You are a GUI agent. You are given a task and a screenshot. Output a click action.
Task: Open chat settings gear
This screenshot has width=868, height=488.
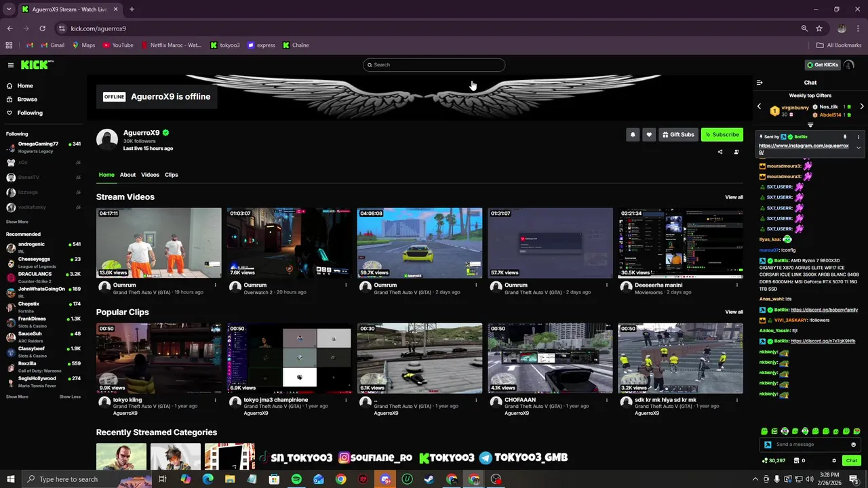pyautogui.click(x=834, y=461)
